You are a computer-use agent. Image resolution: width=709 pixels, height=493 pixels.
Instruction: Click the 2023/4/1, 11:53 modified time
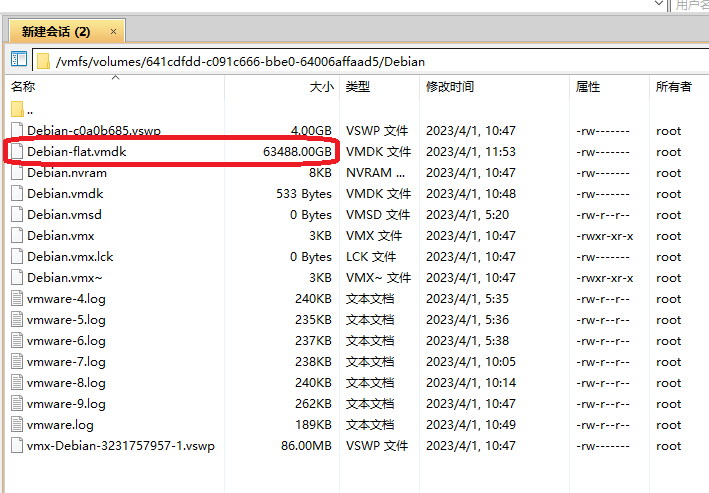coord(470,152)
